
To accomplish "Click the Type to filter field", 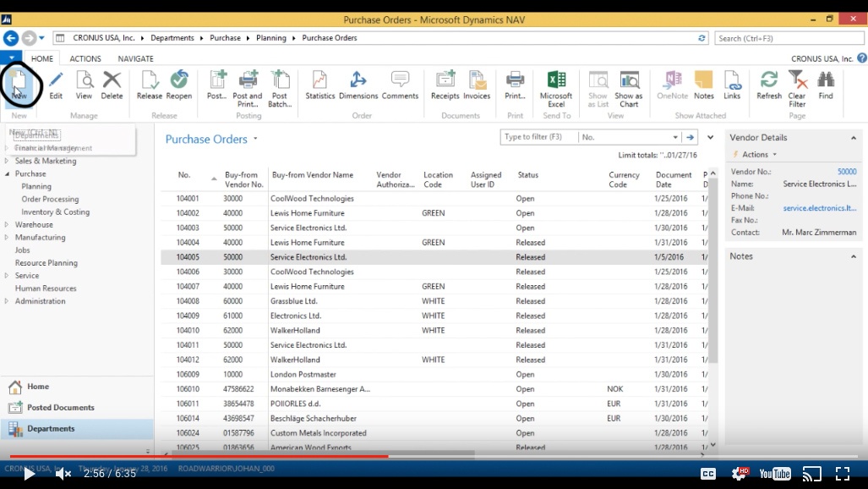I will [538, 137].
